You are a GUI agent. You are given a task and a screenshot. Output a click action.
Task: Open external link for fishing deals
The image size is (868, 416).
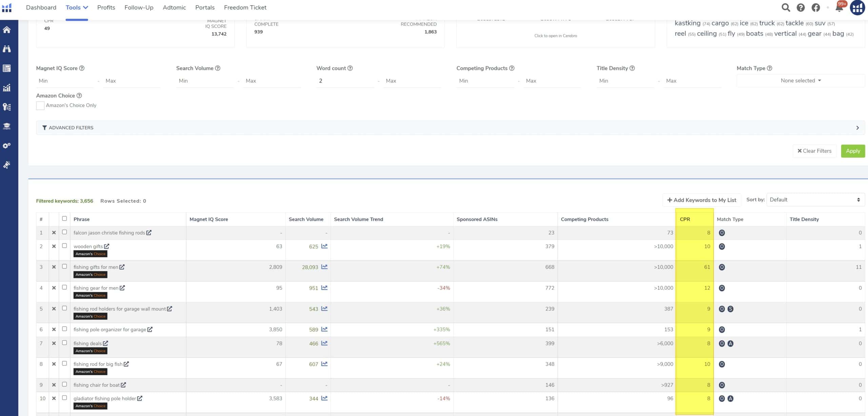coord(105,343)
